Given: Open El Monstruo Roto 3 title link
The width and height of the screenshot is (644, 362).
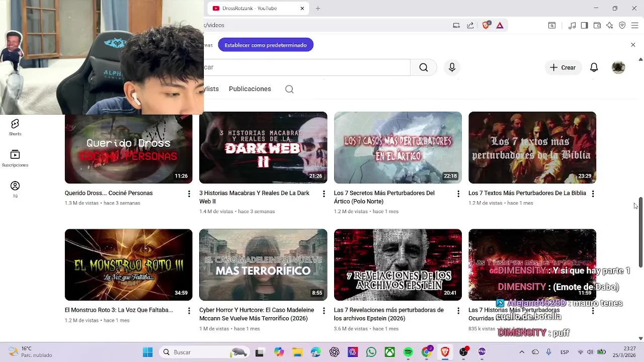Looking at the screenshot, I should (x=119, y=310).
